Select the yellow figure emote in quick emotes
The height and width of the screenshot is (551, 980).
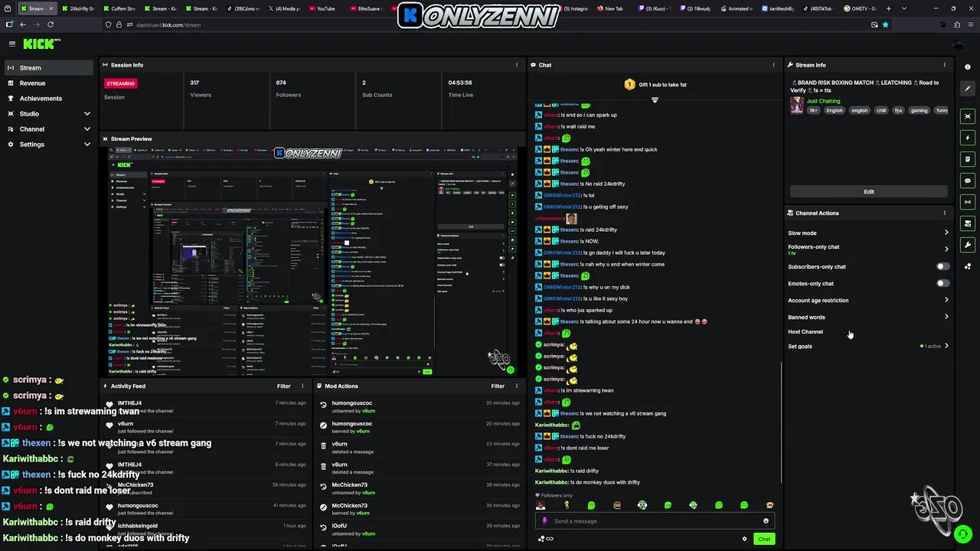tap(566, 505)
